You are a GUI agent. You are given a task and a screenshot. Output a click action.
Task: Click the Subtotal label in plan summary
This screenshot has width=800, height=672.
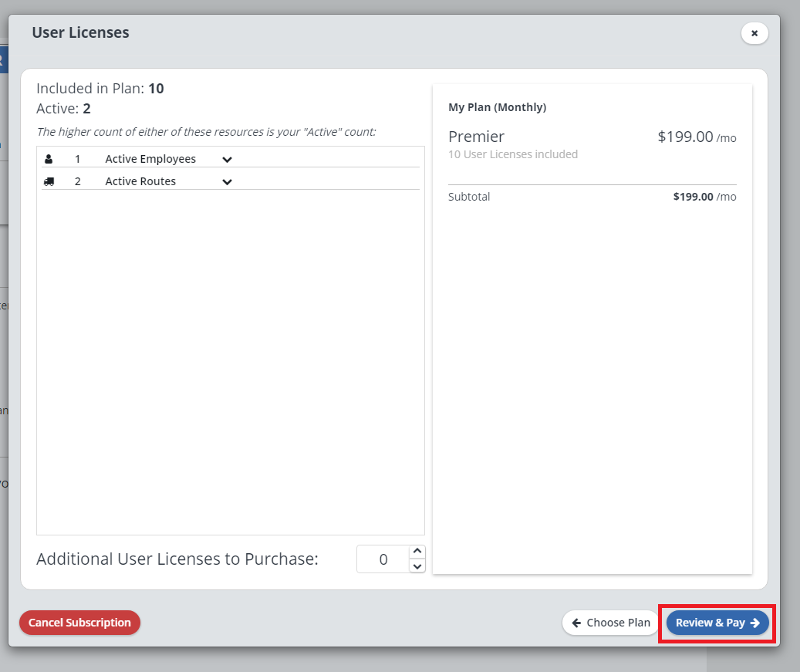click(x=469, y=197)
